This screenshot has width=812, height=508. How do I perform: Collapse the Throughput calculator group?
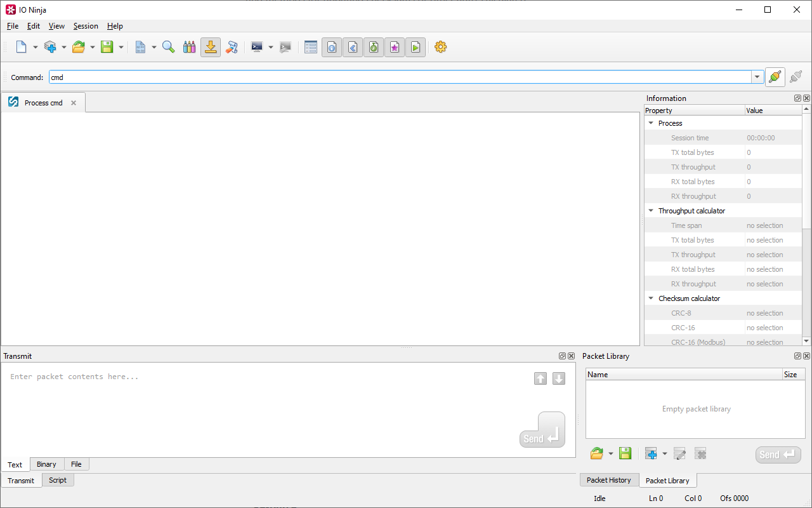(651, 211)
